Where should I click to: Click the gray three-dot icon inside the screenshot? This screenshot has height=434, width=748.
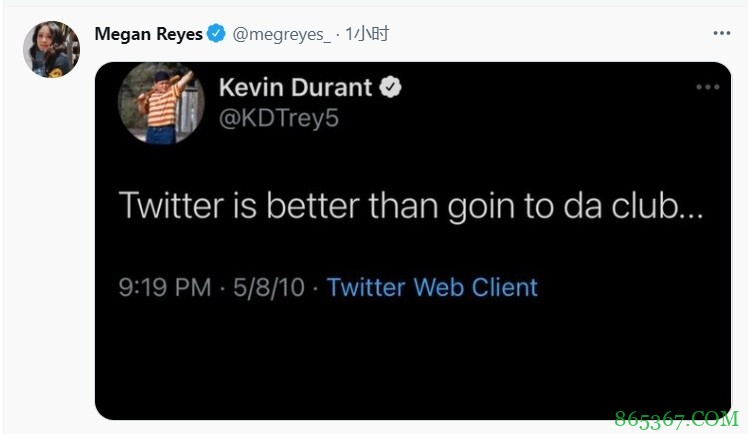click(x=708, y=87)
